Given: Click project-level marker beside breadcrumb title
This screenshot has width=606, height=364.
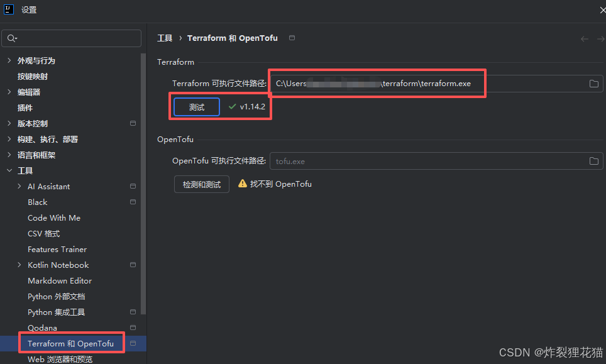Looking at the screenshot, I should coord(292,38).
